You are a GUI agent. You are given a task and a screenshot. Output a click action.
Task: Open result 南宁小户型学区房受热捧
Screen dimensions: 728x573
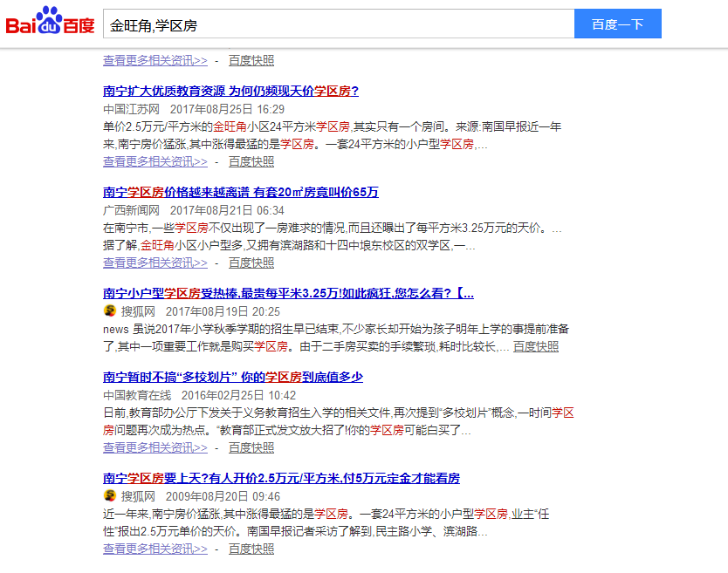pyautogui.click(x=288, y=293)
